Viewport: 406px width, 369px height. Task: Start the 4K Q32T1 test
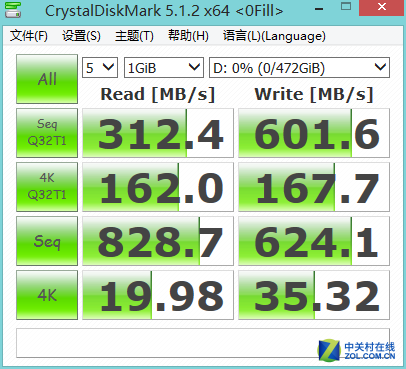coord(47,187)
